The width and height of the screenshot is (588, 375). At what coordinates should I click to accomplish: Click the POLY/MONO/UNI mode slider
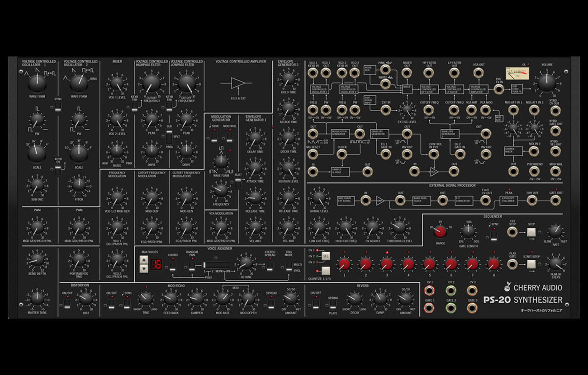click(x=216, y=265)
